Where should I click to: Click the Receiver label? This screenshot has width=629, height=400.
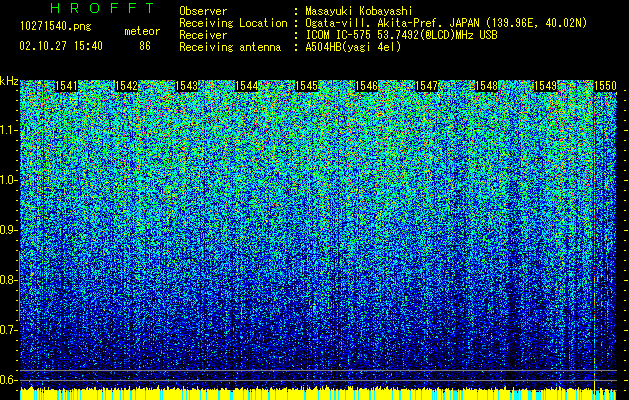203,35
